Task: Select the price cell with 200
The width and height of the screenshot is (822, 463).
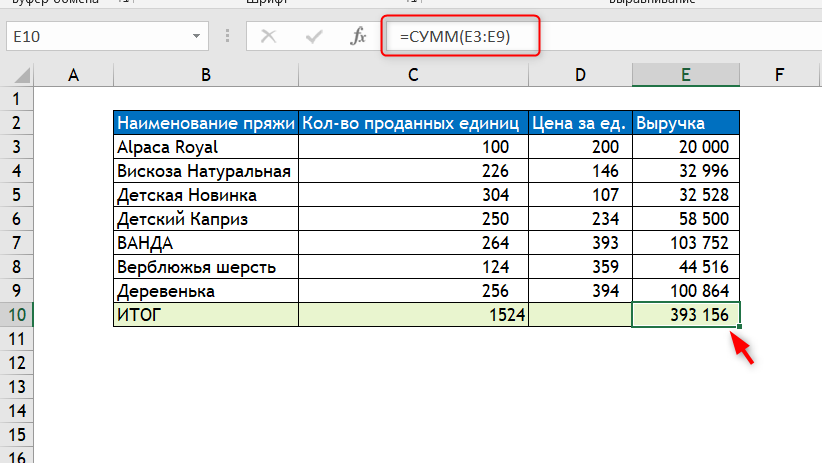Action: tap(580, 147)
